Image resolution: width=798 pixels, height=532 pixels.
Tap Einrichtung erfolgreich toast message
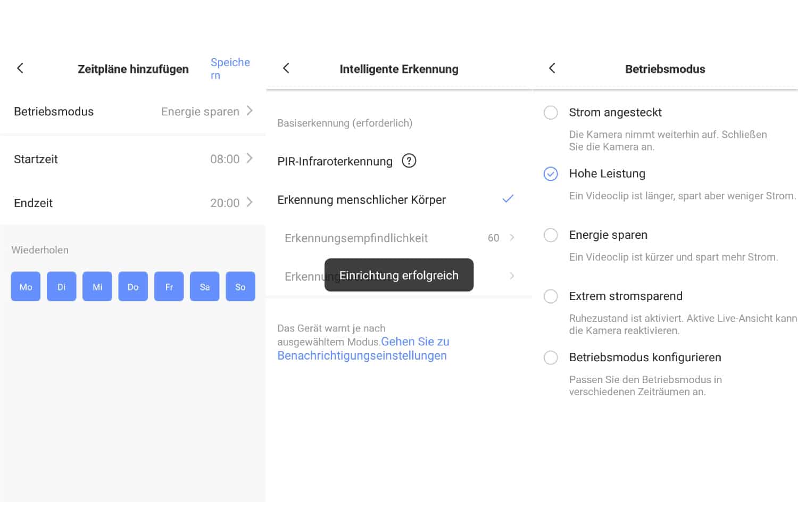[x=398, y=275]
